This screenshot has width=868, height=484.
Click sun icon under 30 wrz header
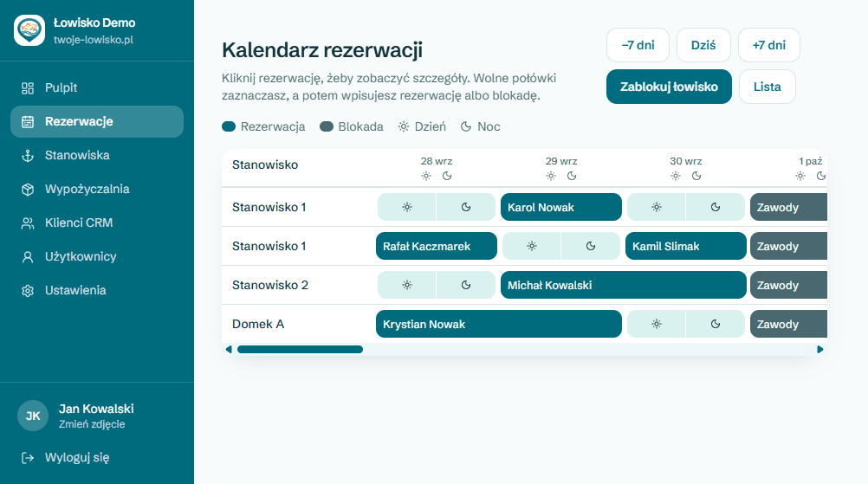tap(676, 176)
